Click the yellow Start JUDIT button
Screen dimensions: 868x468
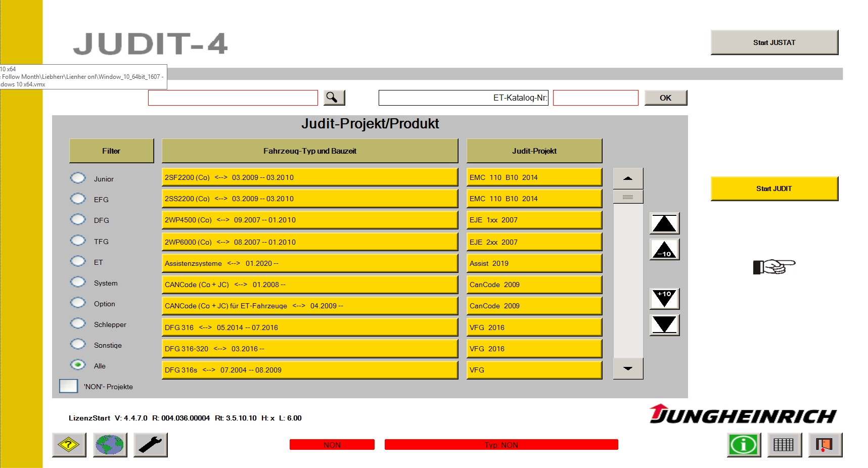(x=774, y=189)
